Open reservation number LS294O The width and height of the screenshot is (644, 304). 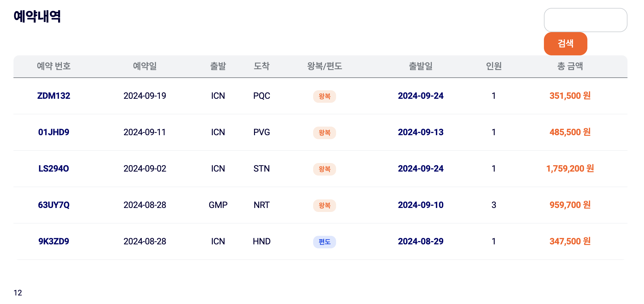point(54,169)
